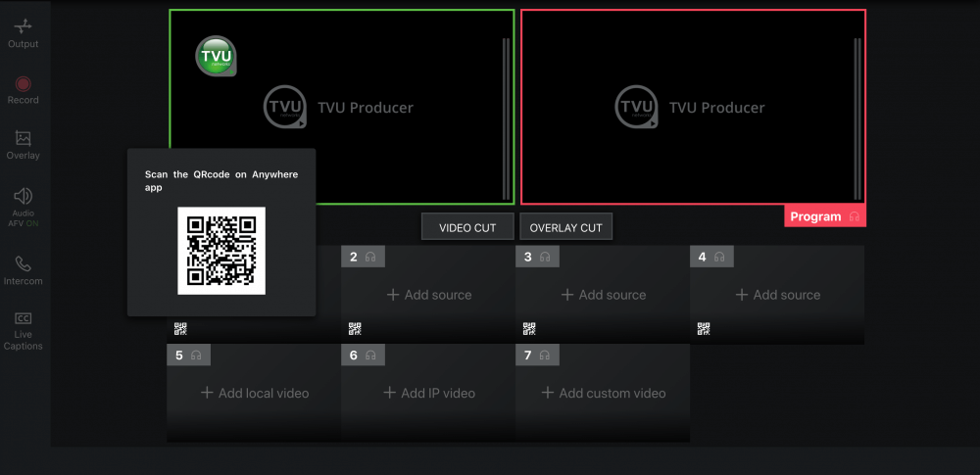Image resolution: width=980 pixels, height=475 pixels.
Task: Click the VIDEO CUT button
Action: (x=467, y=227)
